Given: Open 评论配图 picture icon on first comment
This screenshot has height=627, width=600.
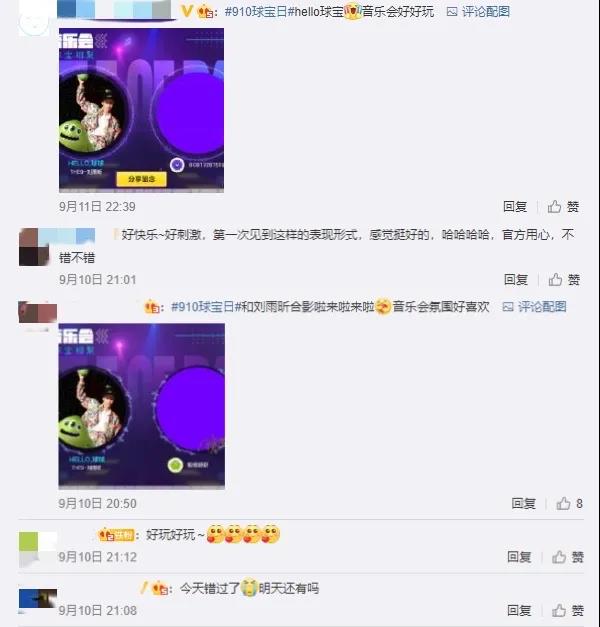Looking at the screenshot, I should pyautogui.click(x=452, y=12).
